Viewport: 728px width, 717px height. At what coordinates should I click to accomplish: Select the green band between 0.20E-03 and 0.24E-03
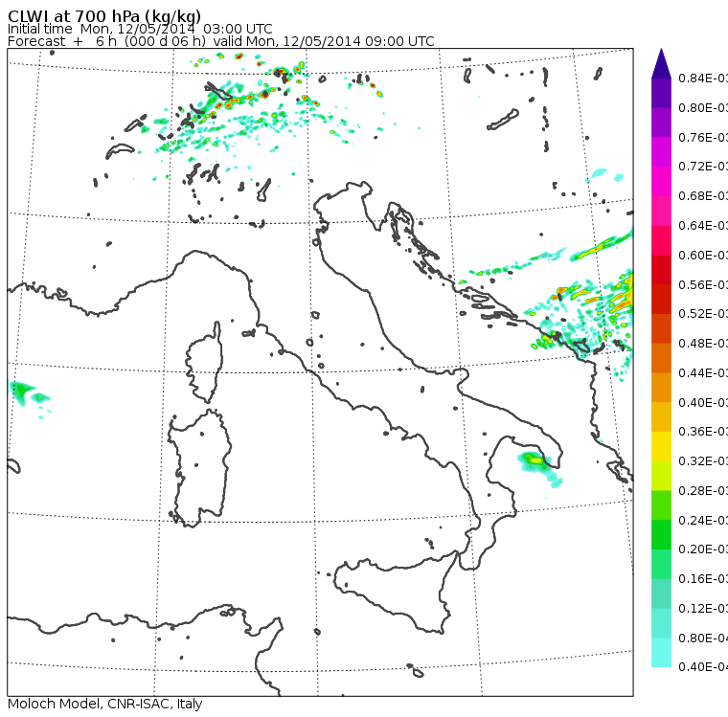click(x=661, y=534)
